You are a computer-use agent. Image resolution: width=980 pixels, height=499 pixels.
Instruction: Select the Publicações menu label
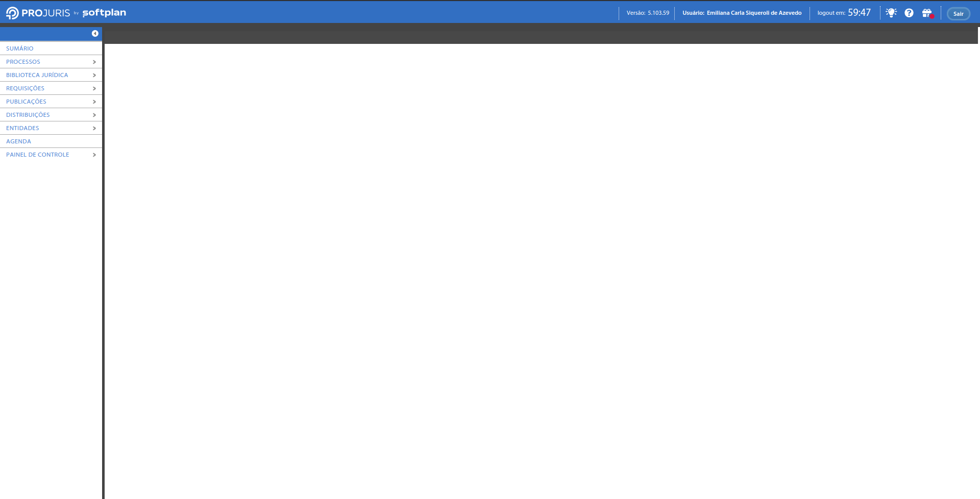coord(26,102)
